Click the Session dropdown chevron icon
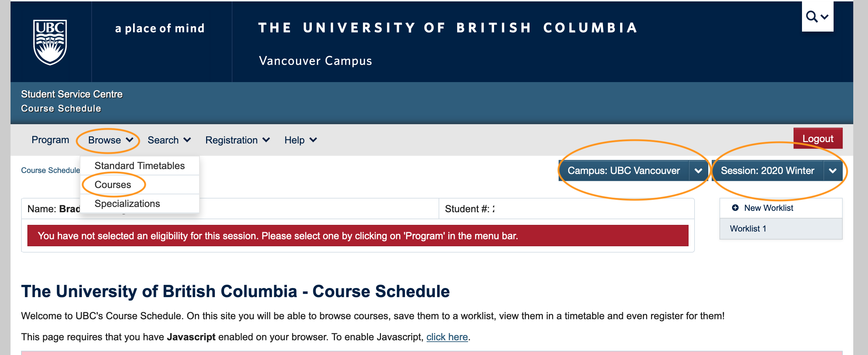Image resolution: width=868 pixels, height=355 pixels. pos(833,171)
